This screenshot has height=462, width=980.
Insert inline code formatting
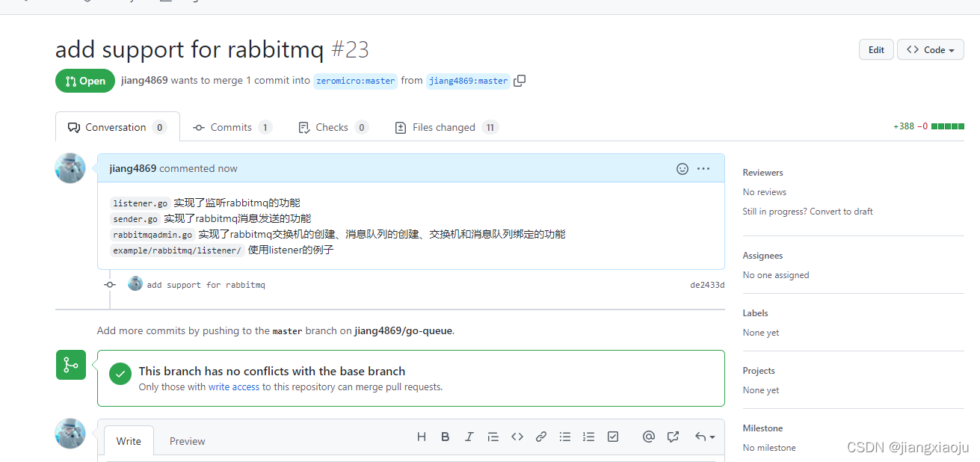tap(517, 437)
